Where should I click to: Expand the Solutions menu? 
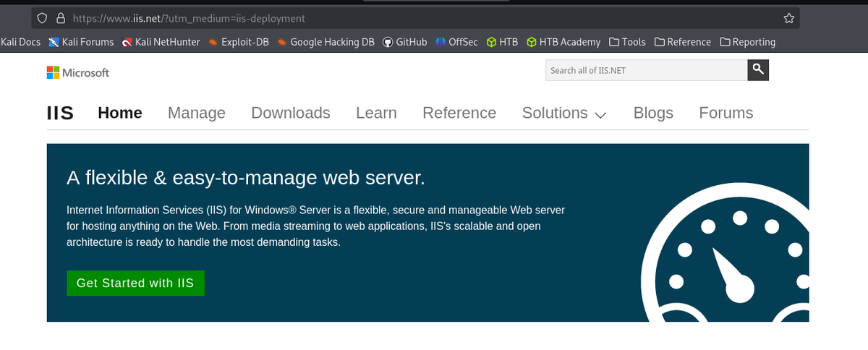pos(564,113)
